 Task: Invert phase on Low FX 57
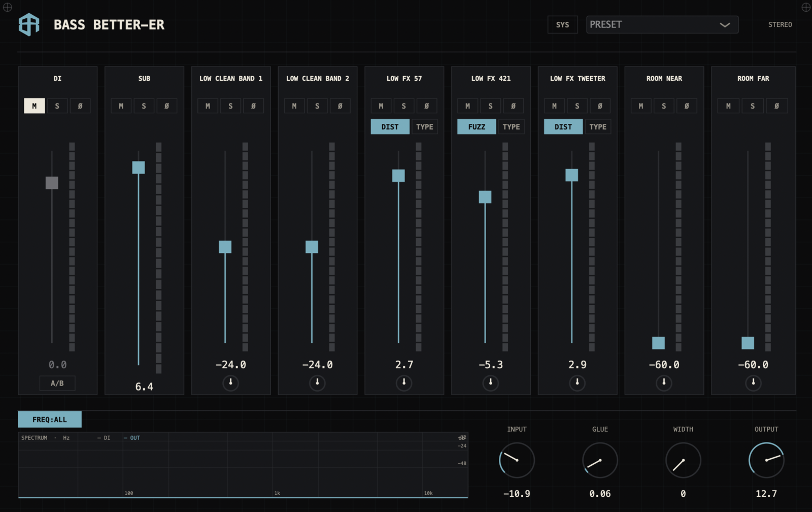(427, 106)
